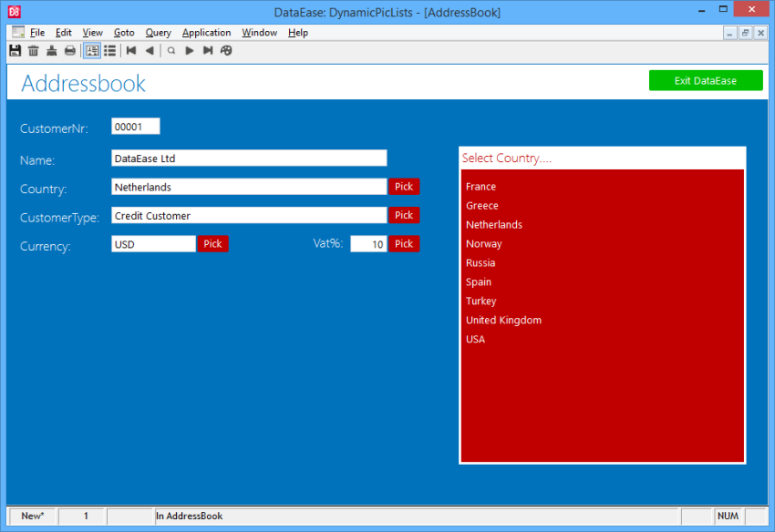This screenshot has width=775, height=532.
Task: Click the 'New*' status bar entry
Action: click(33, 517)
